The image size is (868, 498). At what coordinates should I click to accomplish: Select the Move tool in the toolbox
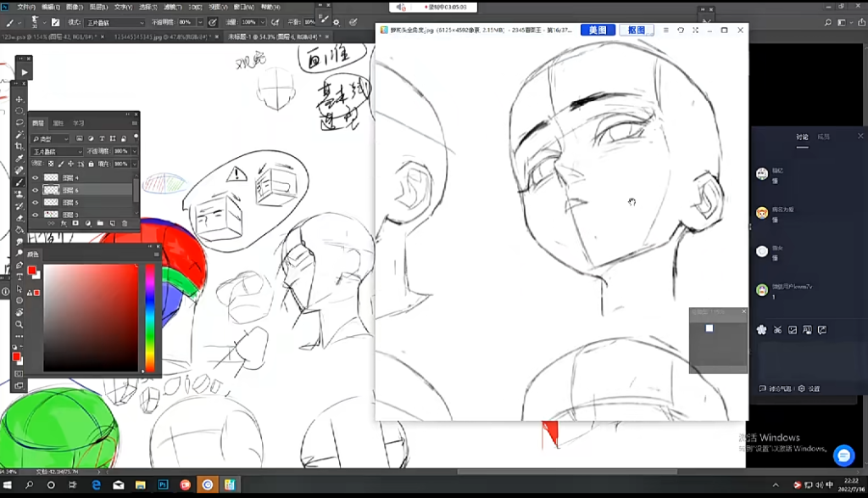[19, 99]
